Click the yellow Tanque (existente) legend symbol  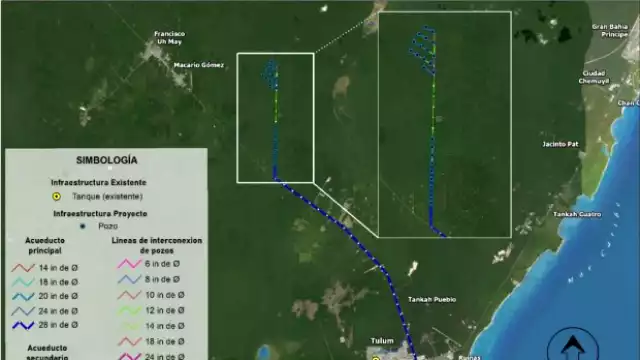pos(57,196)
